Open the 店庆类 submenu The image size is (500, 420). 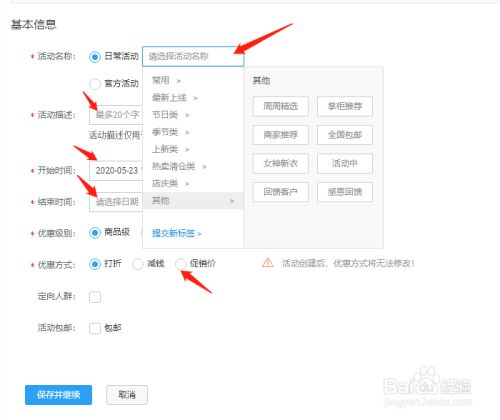(x=170, y=183)
